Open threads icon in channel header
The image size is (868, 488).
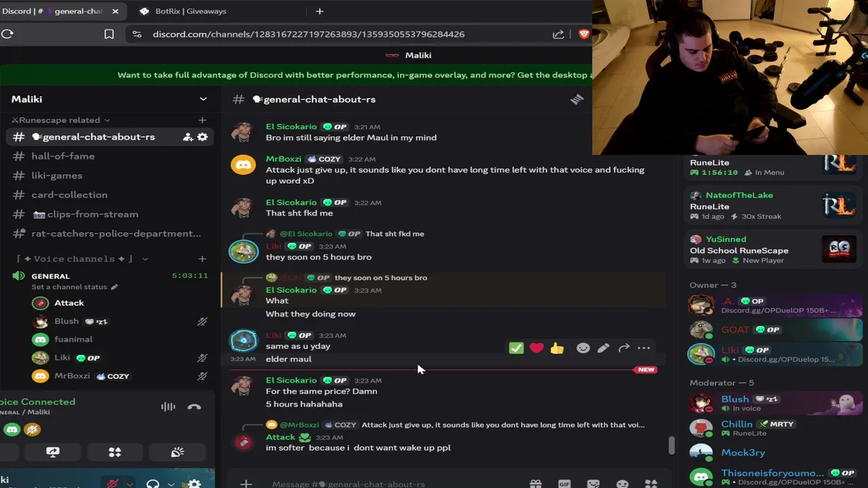(576, 100)
